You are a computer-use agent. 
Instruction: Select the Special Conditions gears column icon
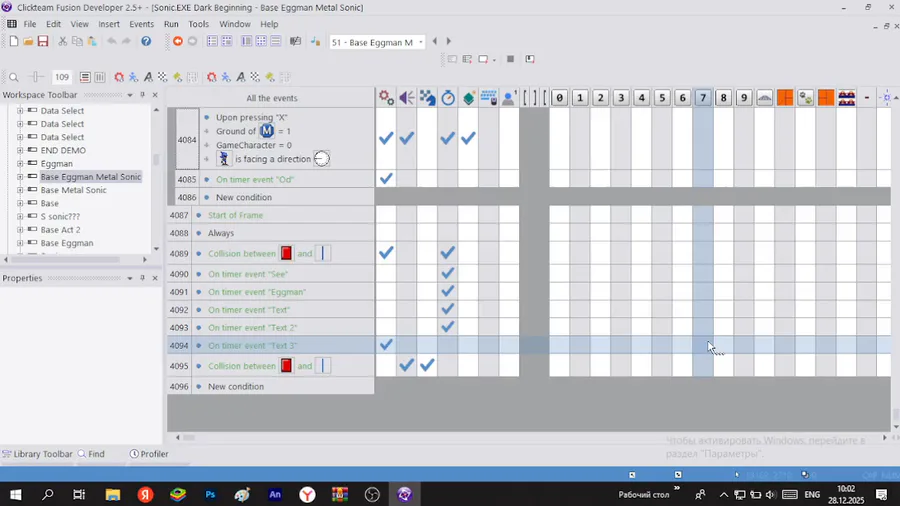click(x=386, y=98)
